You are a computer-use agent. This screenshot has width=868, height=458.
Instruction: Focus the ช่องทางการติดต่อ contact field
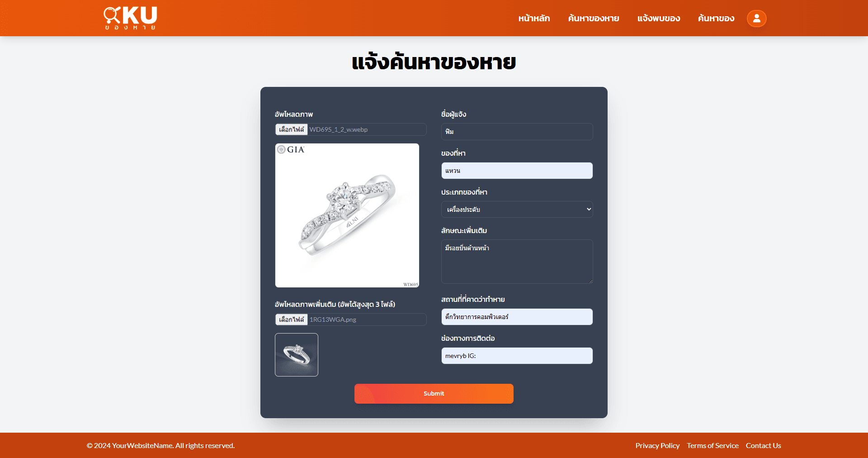coord(517,356)
